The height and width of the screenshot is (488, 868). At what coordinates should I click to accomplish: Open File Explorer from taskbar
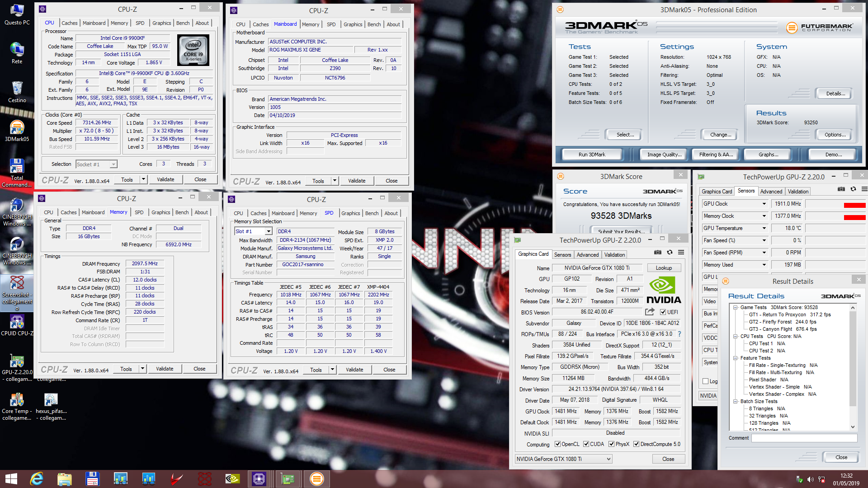65,479
